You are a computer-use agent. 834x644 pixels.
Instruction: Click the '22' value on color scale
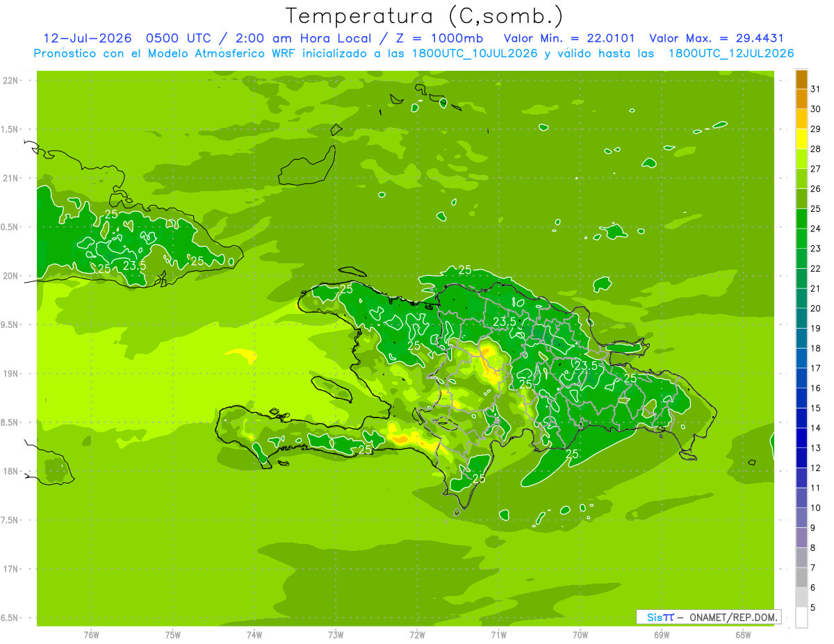pos(816,268)
